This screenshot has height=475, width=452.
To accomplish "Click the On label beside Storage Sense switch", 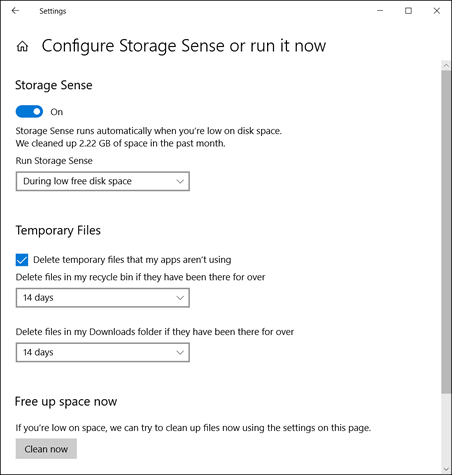I will point(57,112).
